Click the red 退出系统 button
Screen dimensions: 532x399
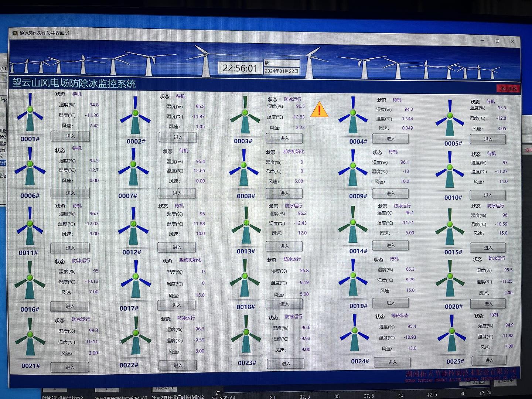click(508, 89)
